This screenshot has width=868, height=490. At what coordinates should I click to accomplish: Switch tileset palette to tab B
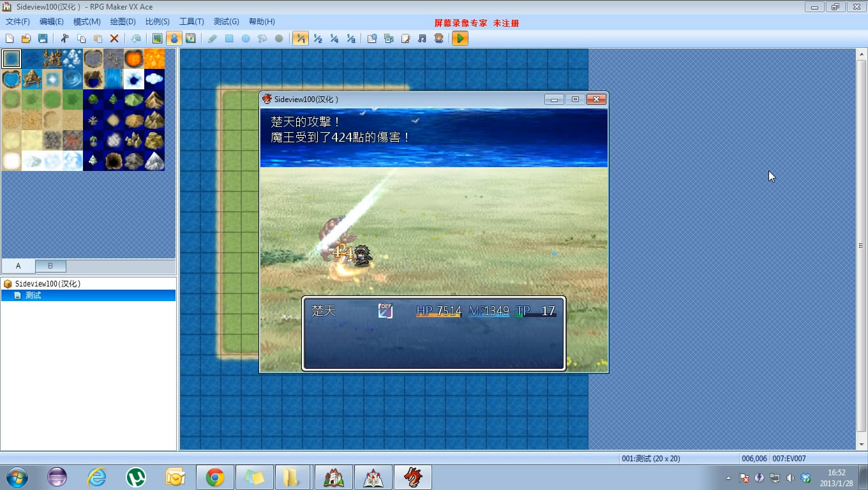tap(50, 266)
